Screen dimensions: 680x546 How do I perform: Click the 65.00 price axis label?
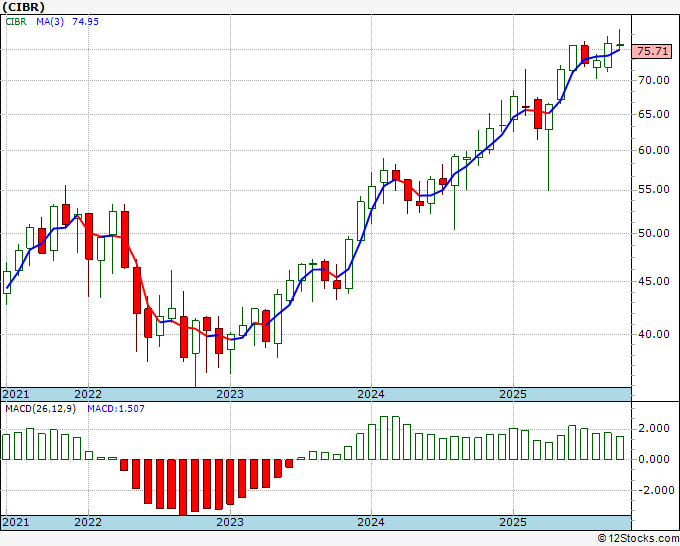pos(654,114)
